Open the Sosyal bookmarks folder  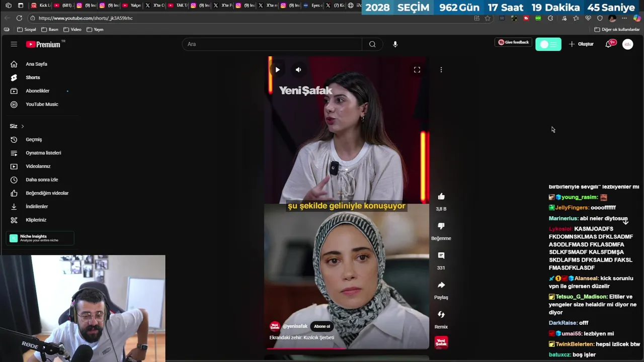[27, 30]
